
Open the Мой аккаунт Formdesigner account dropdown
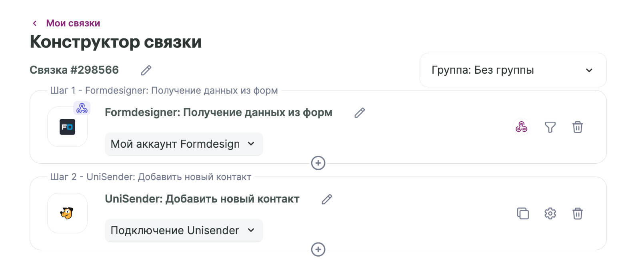(184, 144)
